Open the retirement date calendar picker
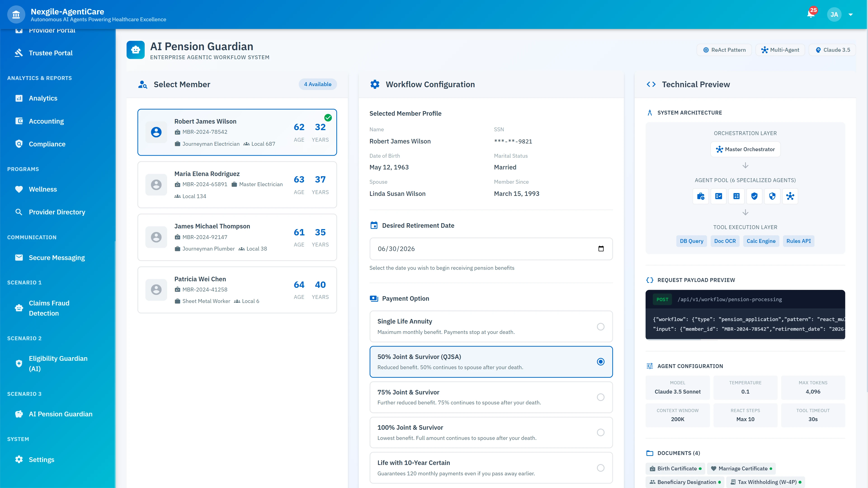 coord(601,249)
